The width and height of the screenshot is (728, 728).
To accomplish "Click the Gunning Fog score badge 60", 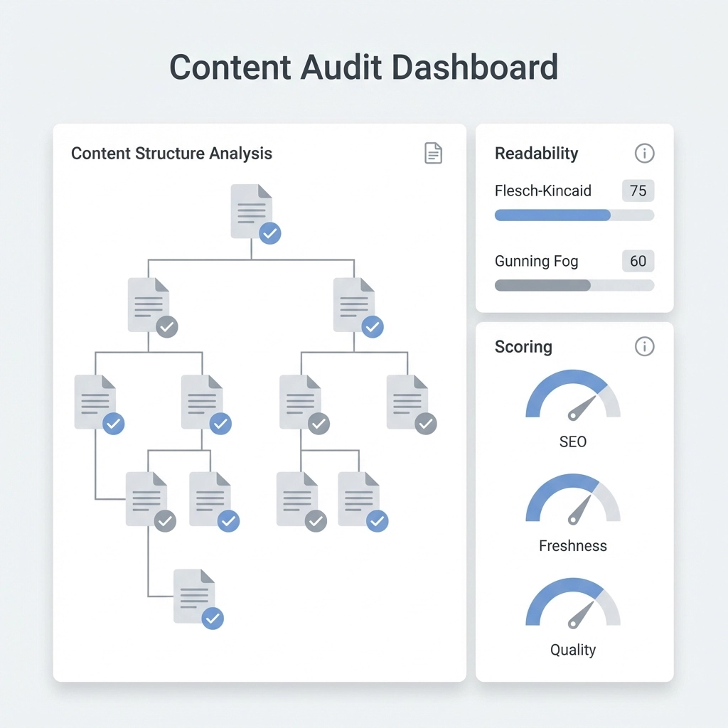I will [x=638, y=261].
